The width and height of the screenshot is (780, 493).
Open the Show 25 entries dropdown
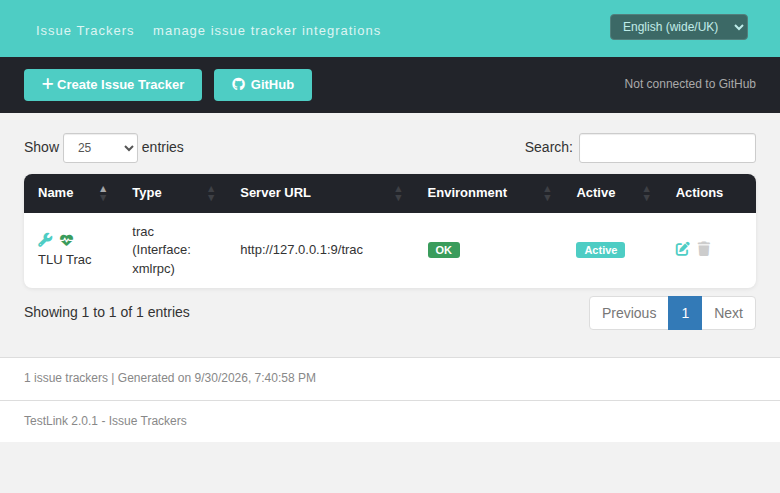click(100, 148)
